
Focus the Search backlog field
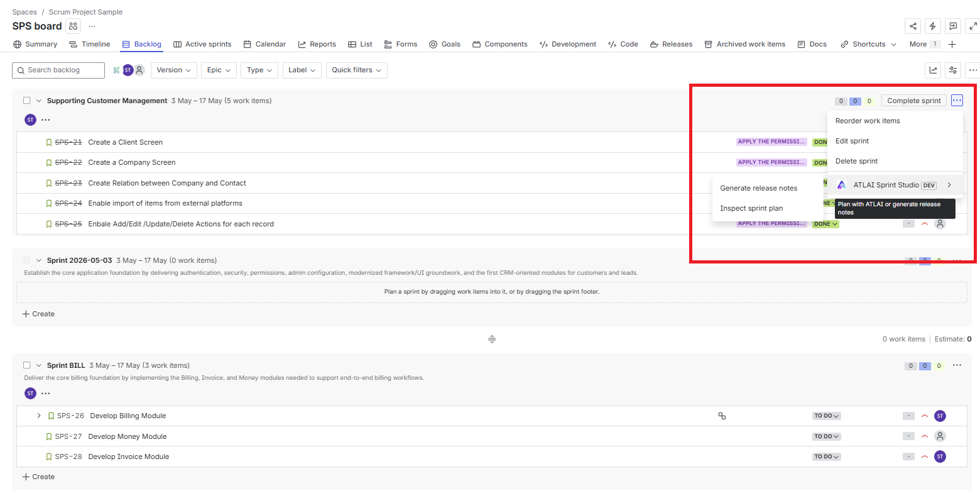tap(58, 70)
